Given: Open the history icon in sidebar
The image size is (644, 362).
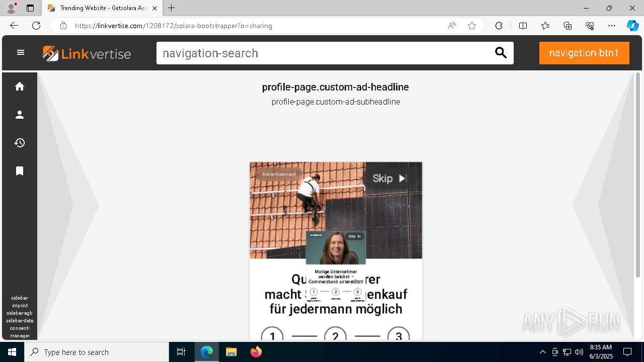Looking at the screenshot, I should tap(20, 143).
